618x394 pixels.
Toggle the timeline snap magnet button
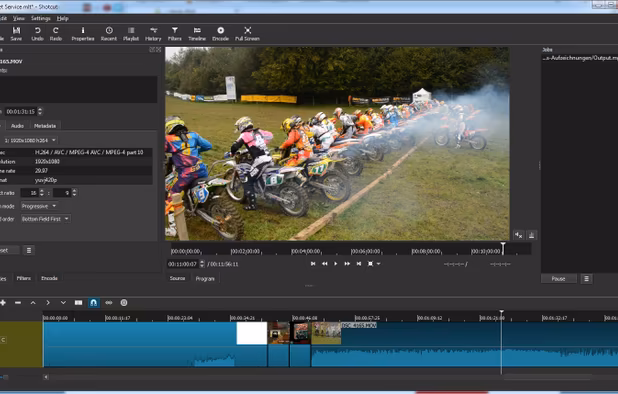click(x=93, y=303)
